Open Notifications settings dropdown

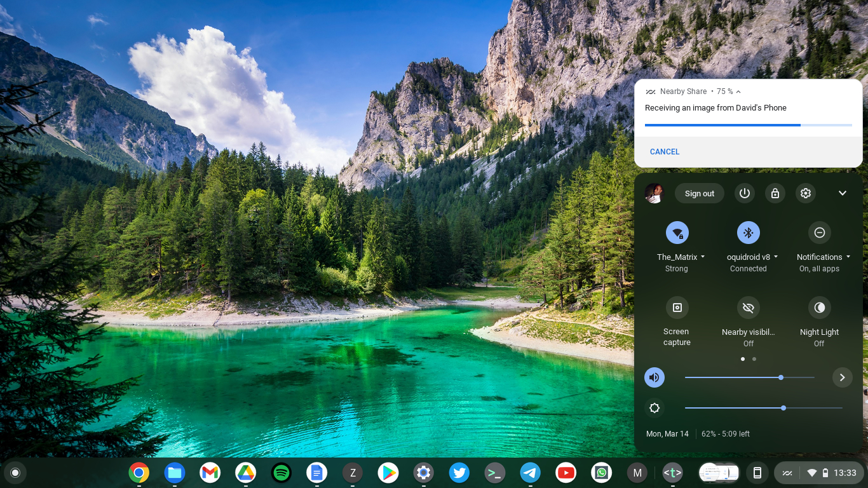(x=850, y=257)
